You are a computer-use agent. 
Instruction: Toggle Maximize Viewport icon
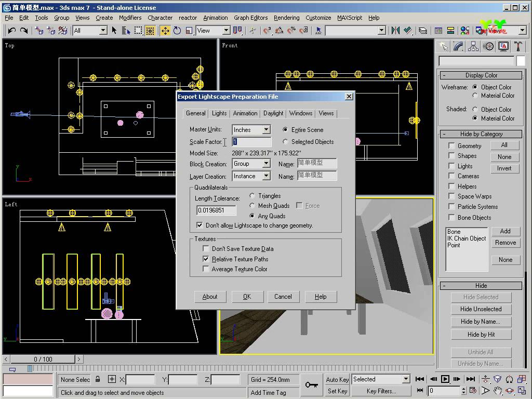[522, 391]
